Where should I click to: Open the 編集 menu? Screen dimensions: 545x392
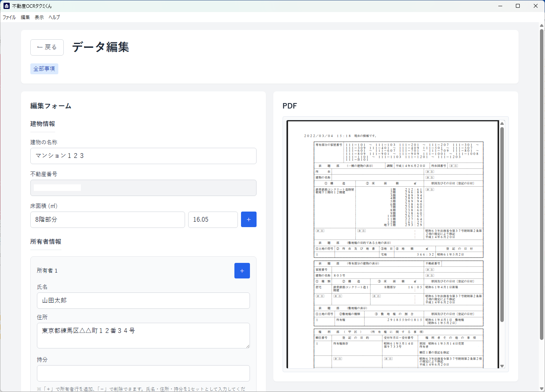25,17
